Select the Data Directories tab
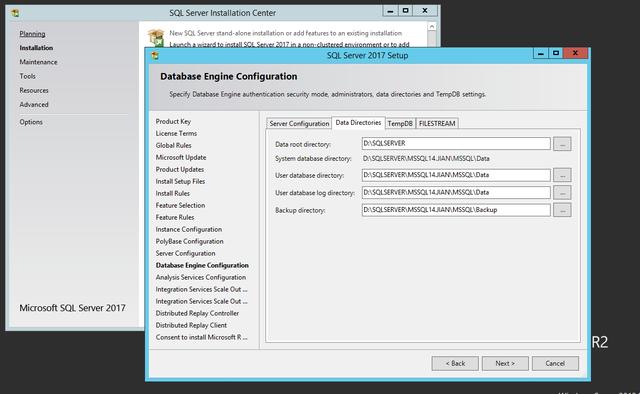Image resolution: width=640 pixels, height=394 pixels. coord(358,122)
